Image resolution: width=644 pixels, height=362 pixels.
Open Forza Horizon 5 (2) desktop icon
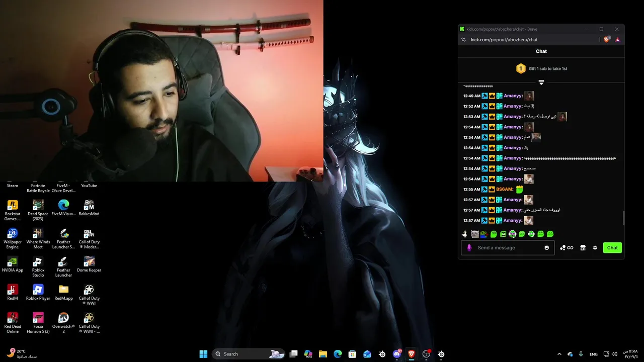pos(38,323)
